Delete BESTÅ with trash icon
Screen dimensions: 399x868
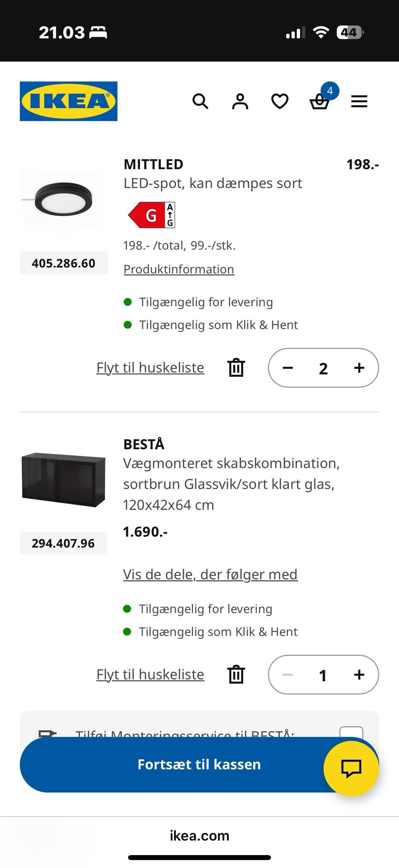tap(236, 675)
